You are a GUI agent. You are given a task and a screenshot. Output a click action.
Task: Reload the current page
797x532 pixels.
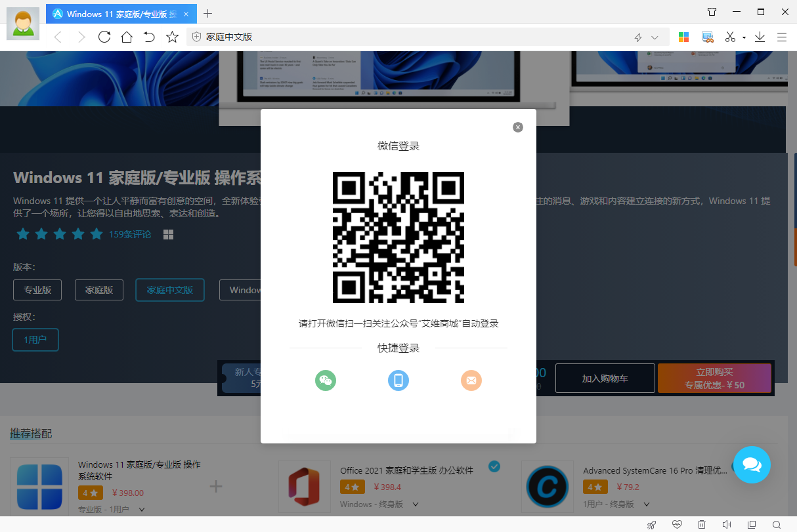click(x=104, y=37)
